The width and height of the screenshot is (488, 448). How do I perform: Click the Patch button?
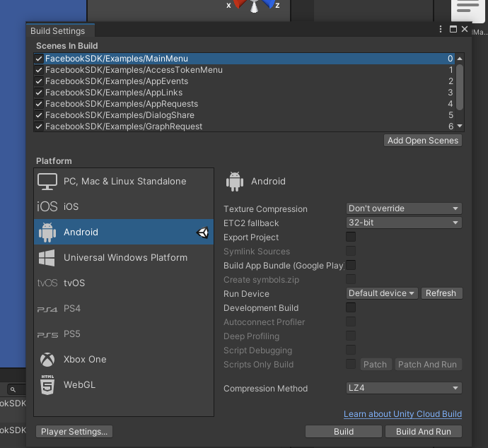[375, 365]
